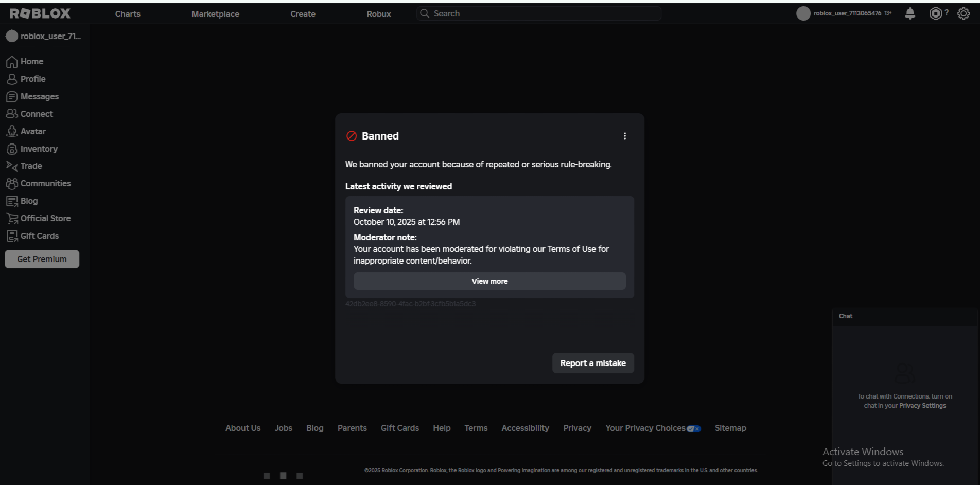980x485 pixels.
Task: Click the Roblox logo in the header
Action: (40, 13)
